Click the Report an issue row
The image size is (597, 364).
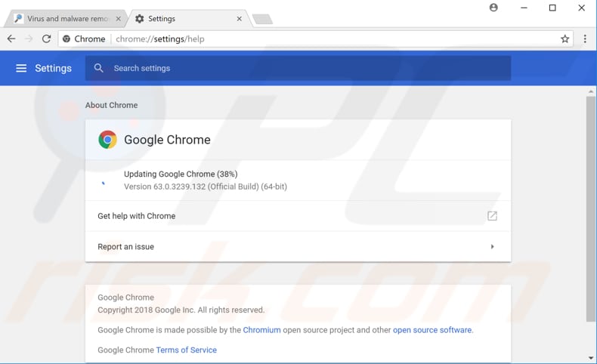pyautogui.click(x=298, y=246)
